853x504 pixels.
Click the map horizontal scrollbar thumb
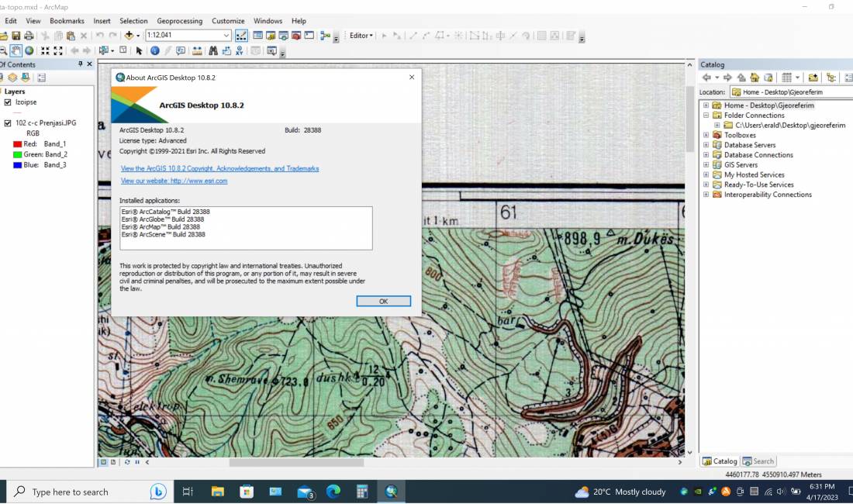coord(296,463)
